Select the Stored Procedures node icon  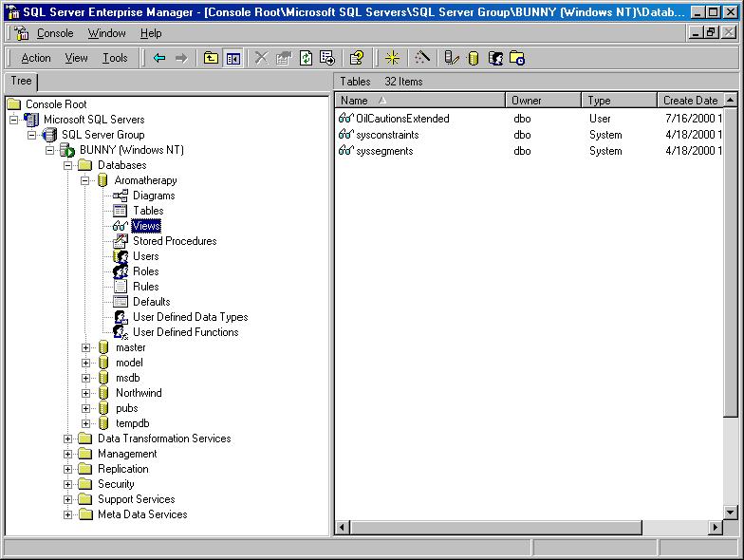(121, 241)
